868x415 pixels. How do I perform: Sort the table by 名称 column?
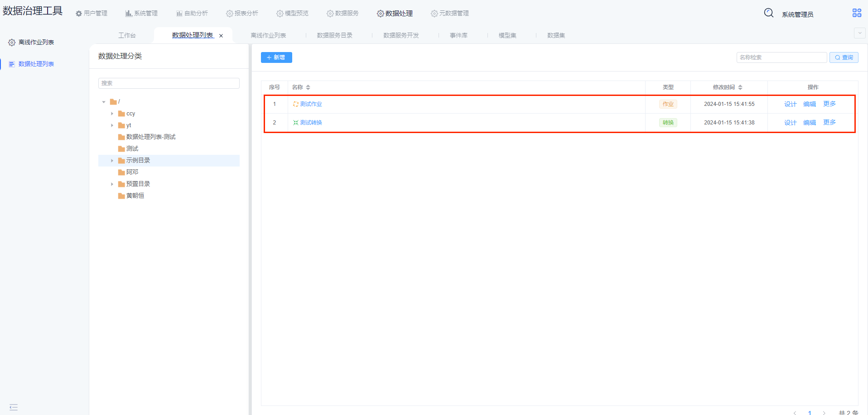pyautogui.click(x=308, y=87)
